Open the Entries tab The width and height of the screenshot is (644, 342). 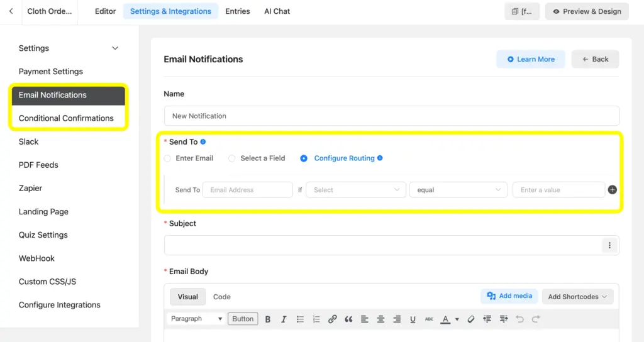237,11
